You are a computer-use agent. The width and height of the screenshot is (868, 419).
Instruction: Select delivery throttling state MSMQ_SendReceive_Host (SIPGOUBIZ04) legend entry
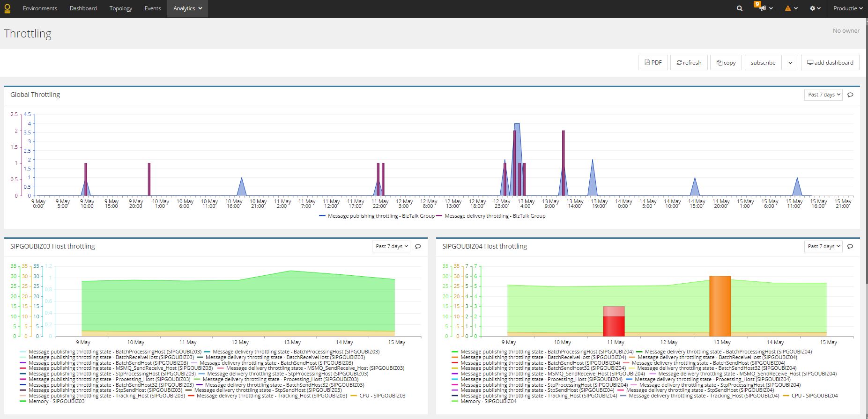[x=743, y=374]
